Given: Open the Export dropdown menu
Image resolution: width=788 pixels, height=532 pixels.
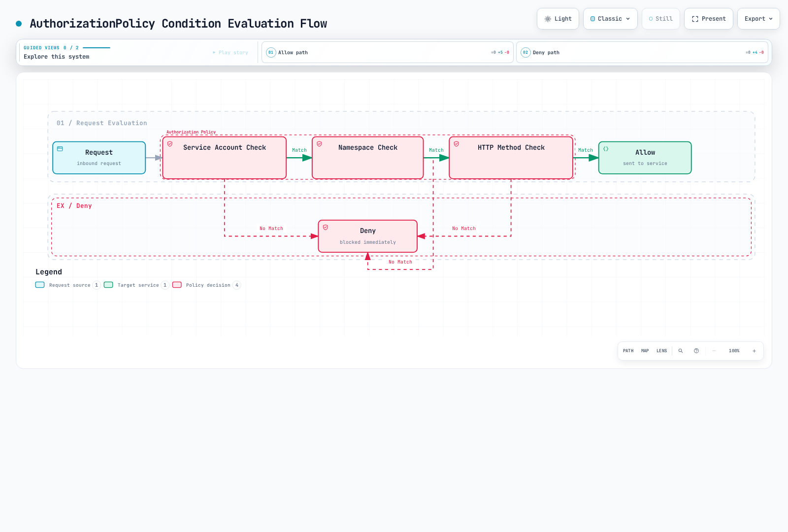Looking at the screenshot, I should pyautogui.click(x=758, y=19).
